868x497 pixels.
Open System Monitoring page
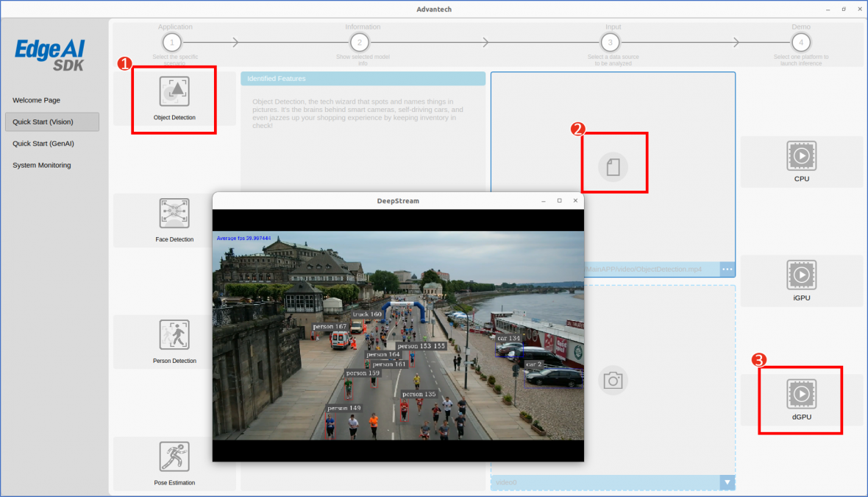tap(42, 165)
